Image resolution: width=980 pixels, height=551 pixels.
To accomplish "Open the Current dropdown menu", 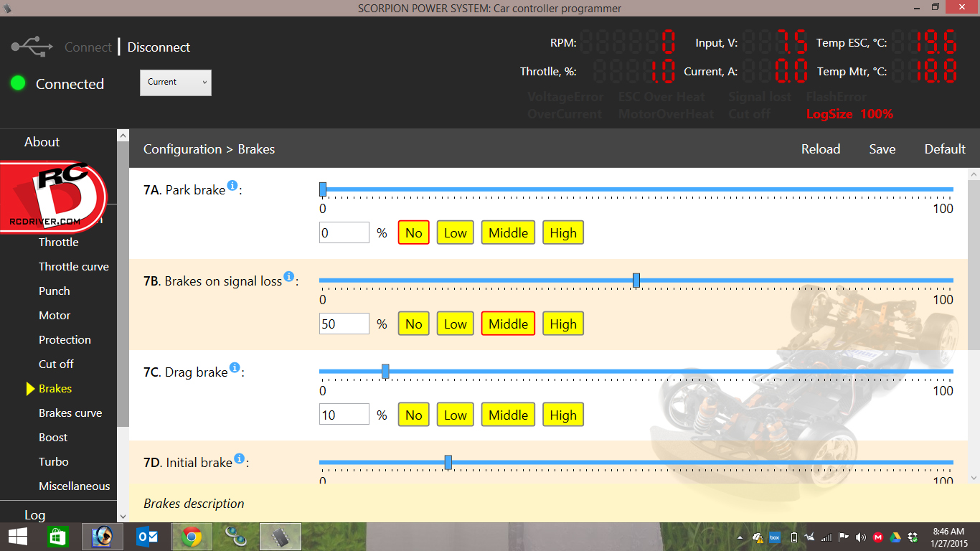I will 176,83.
